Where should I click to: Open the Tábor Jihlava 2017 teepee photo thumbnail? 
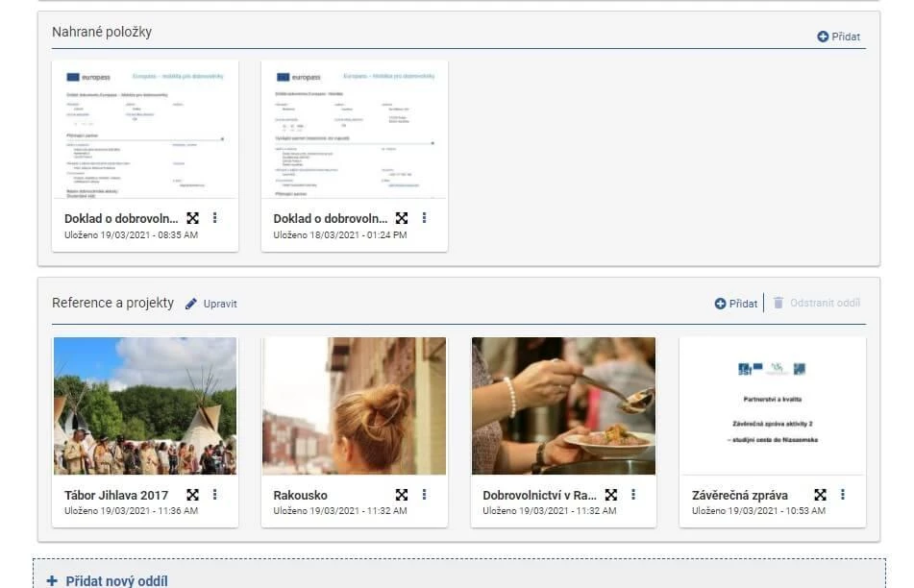[145, 405]
